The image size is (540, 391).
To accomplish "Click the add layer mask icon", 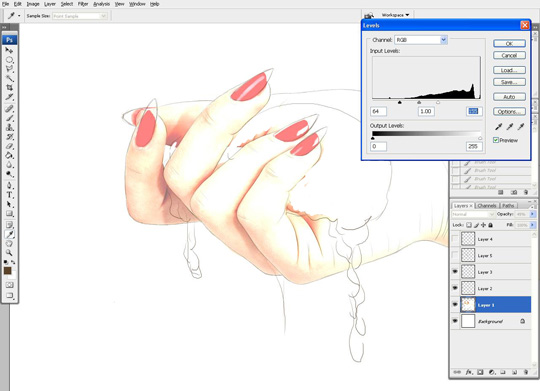I will pos(480,372).
